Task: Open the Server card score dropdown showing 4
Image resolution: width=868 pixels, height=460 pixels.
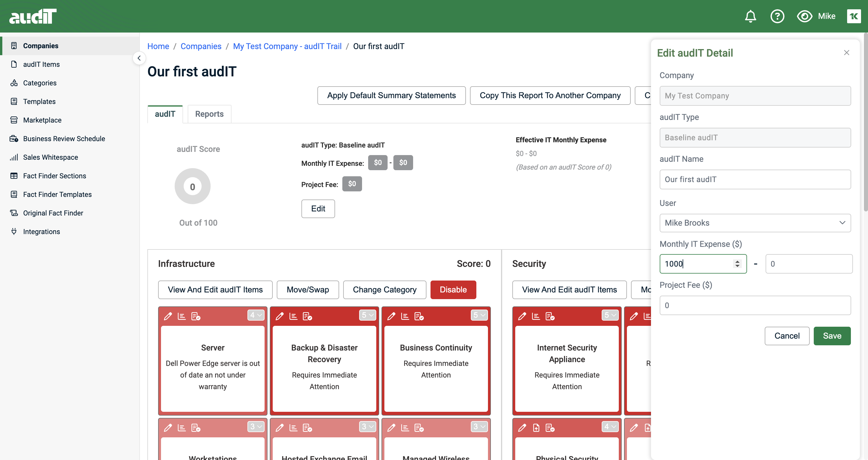Action: coord(256,315)
